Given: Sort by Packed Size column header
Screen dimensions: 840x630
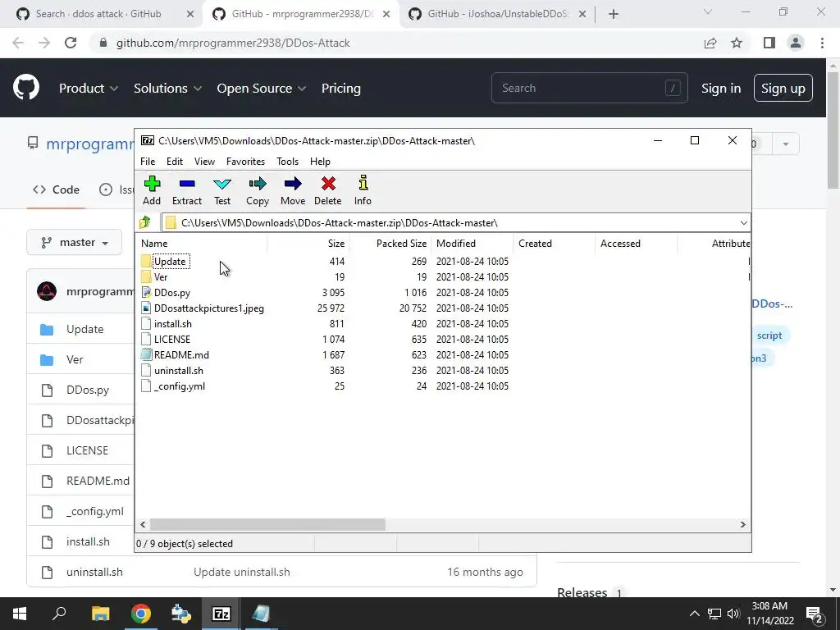Looking at the screenshot, I should 390,243.
